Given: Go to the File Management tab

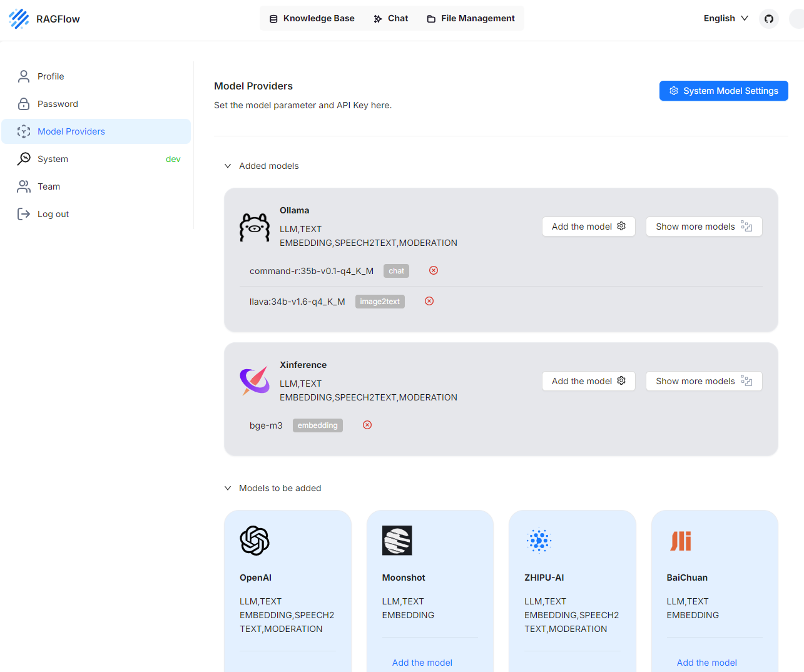Looking at the screenshot, I should pyautogui.click(x=471, y=18).
